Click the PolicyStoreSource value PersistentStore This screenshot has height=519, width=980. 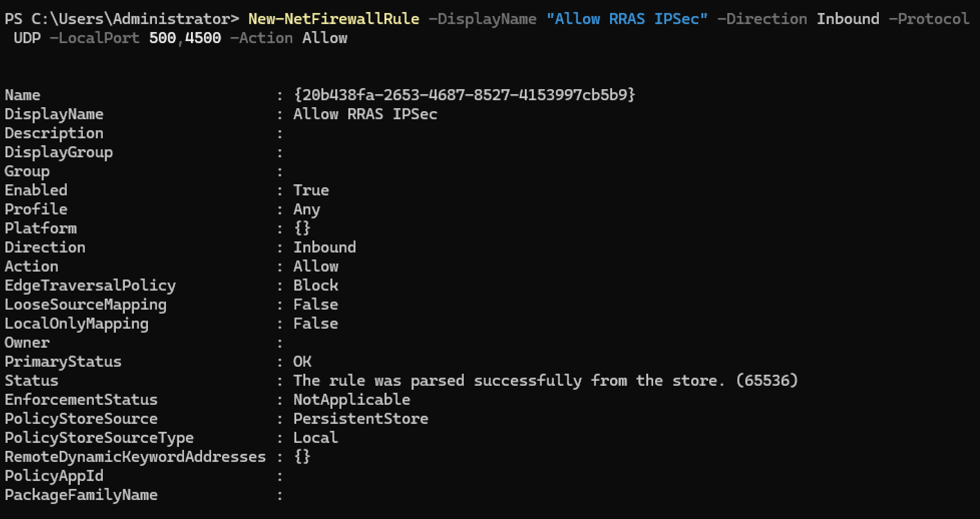(360, 419)
